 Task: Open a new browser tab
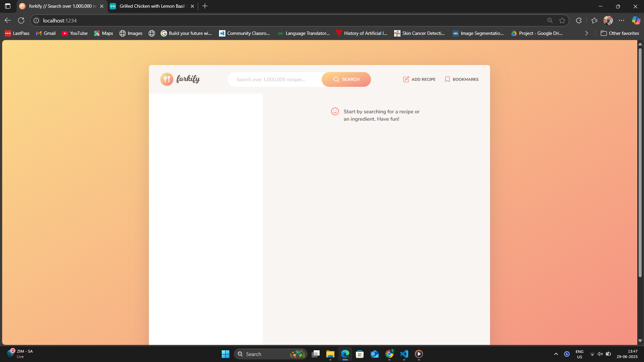pyautogui.click(x=205, y=6)
